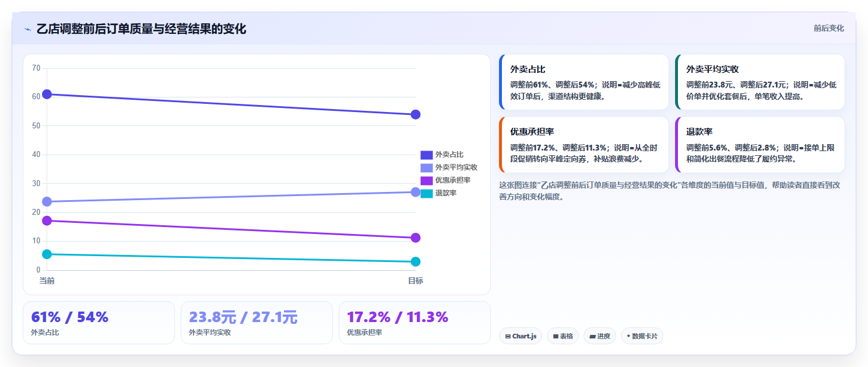Click the 优惠承担率 legend label

[453, 180]
